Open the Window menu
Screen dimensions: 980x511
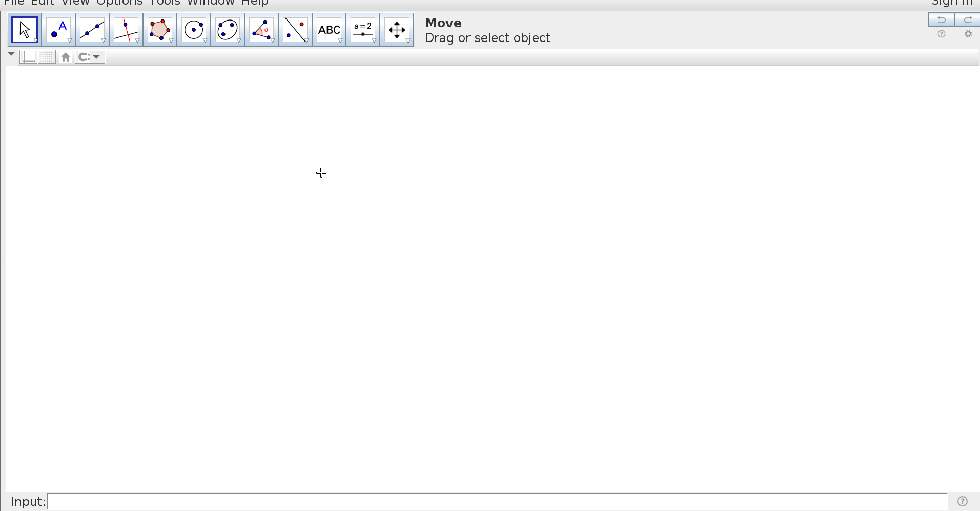(x=211, y=3)
